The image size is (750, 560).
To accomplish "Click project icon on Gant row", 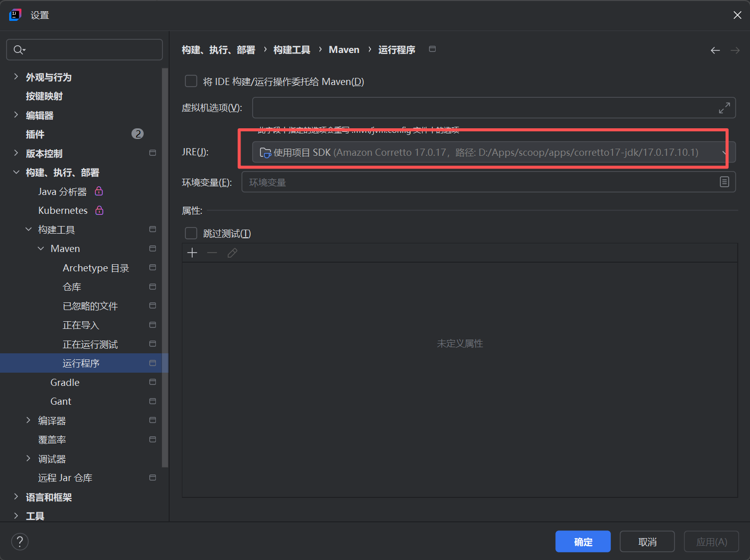I will point(152,401).
